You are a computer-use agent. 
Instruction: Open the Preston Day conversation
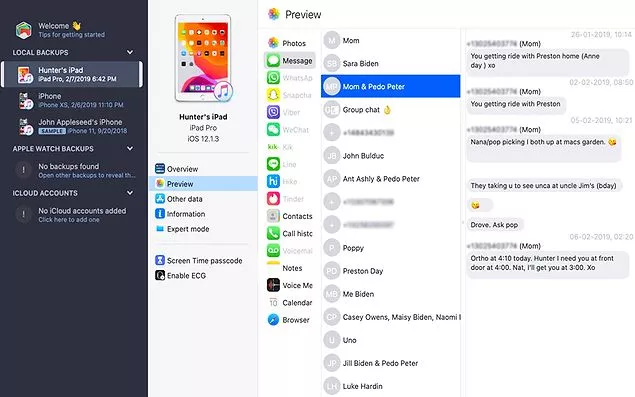[391, 271]
